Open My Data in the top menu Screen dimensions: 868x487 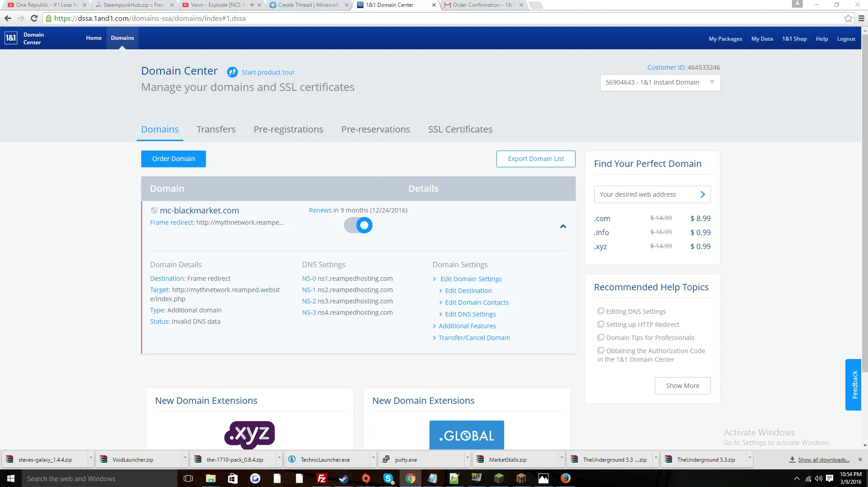point(762,39)
